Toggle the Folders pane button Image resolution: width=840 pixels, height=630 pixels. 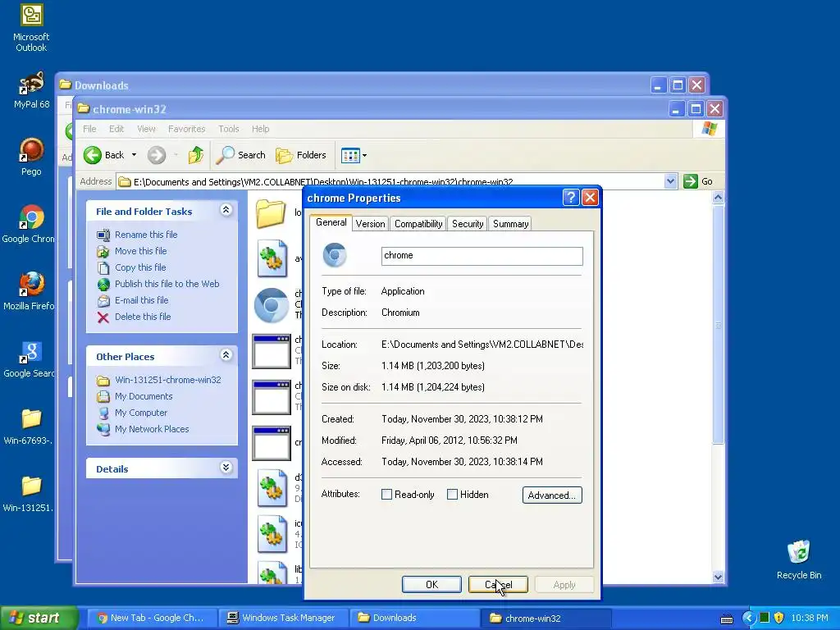(300, 155)
